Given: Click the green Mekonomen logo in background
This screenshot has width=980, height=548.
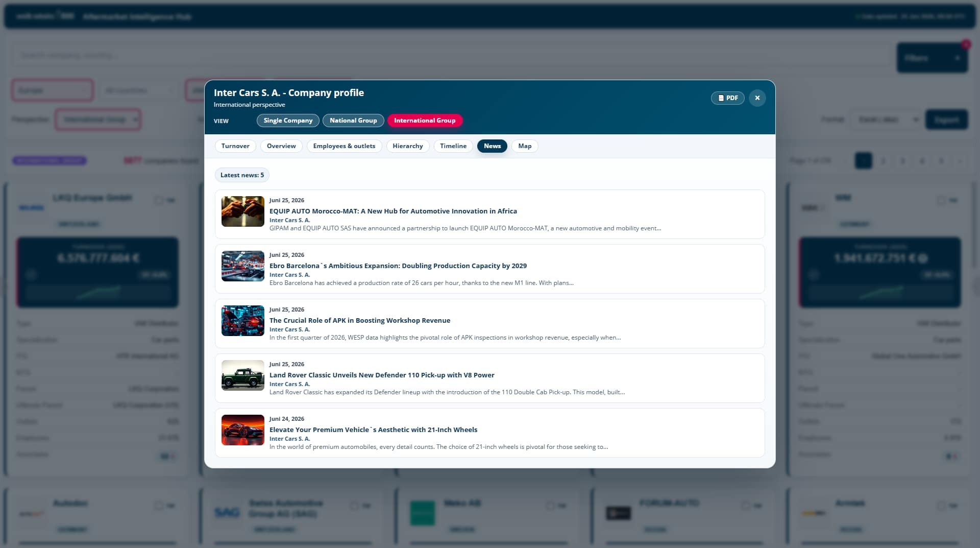Looking at the screenshot, I should (423, 513).
